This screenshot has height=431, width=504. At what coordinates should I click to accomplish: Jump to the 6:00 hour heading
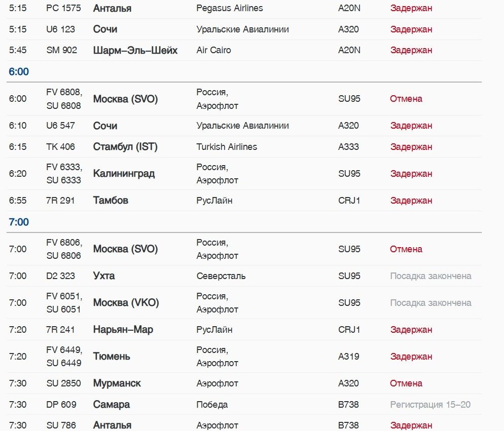pos(19,71)
